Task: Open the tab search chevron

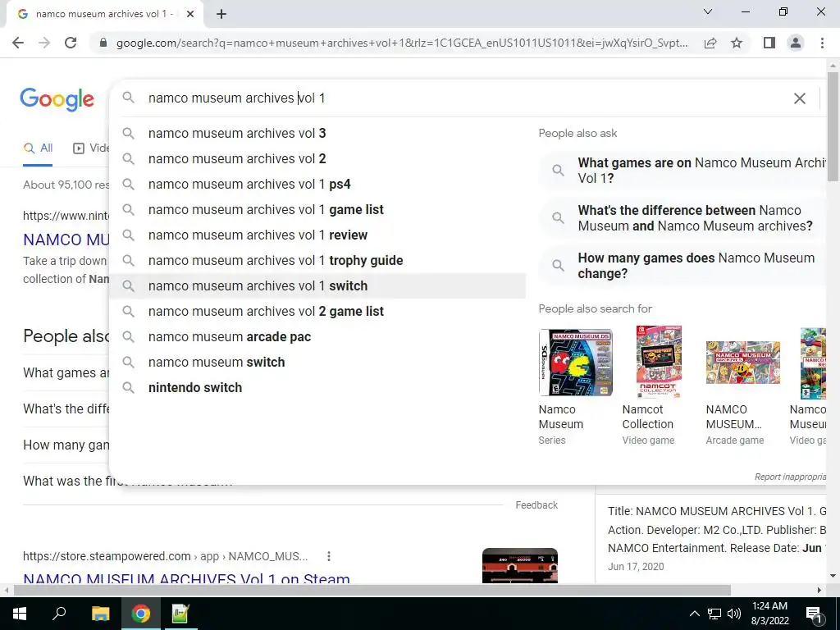Action: 708,11
